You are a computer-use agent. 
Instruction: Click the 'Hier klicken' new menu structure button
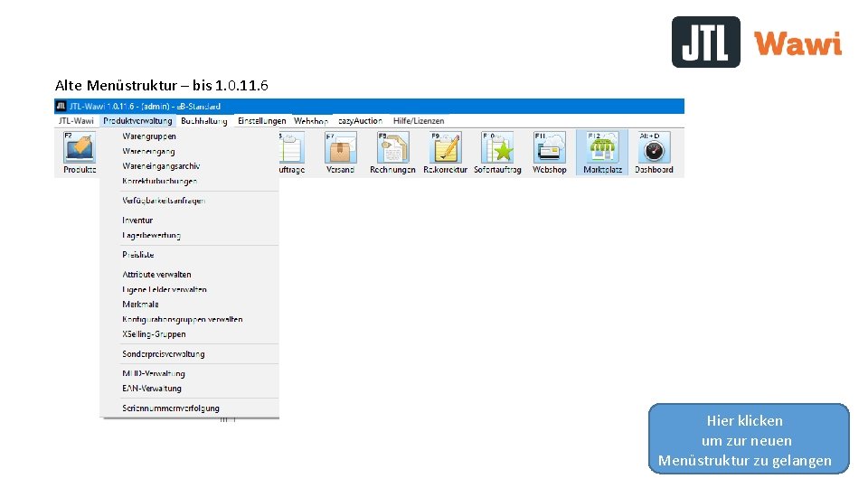(x=749, y=439)
